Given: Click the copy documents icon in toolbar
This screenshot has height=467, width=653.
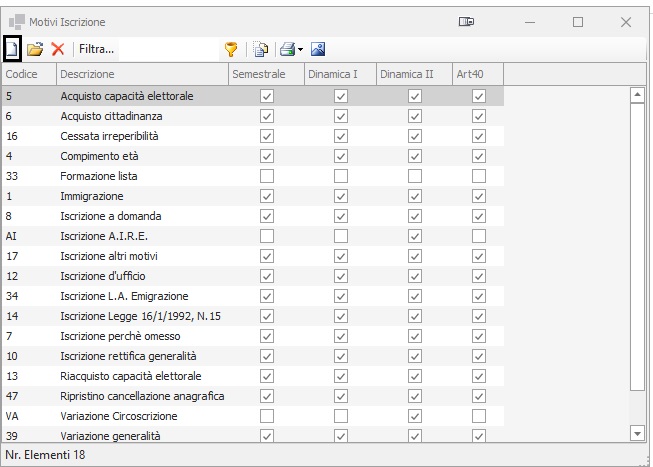Looking at the screenshot, I should click(x=260, y=48).
